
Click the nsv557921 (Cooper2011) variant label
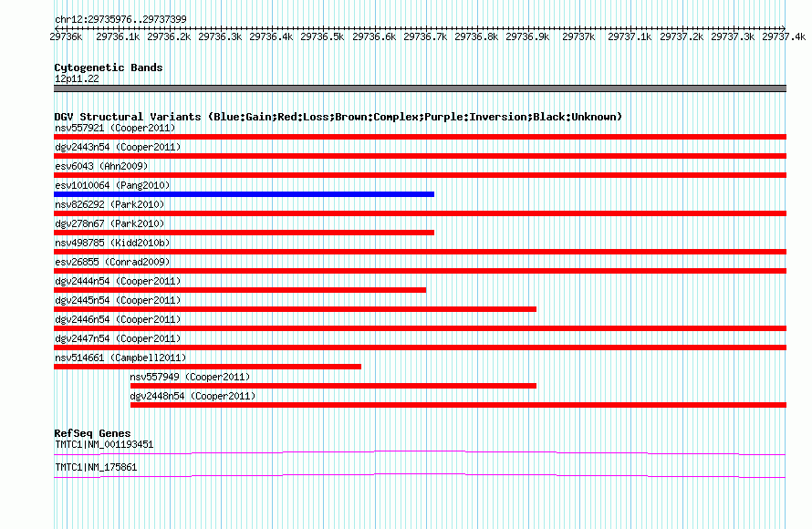coord(115,128)
